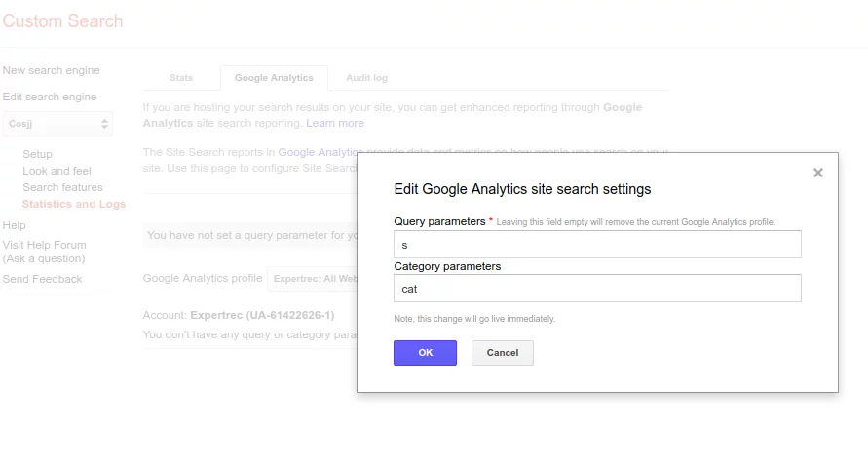Click Send Feedback in the sidebar
This screenshot has height=470, width=868.
(x=42, y=279)
